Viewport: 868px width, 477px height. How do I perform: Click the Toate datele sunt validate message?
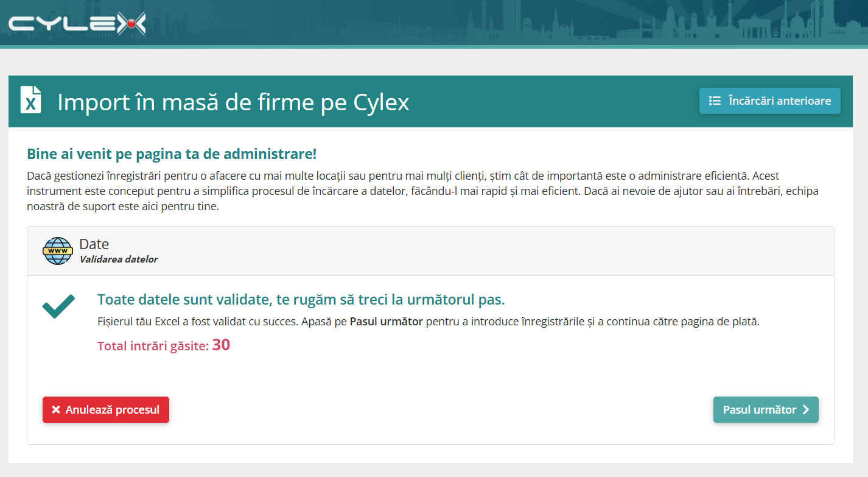301,300
